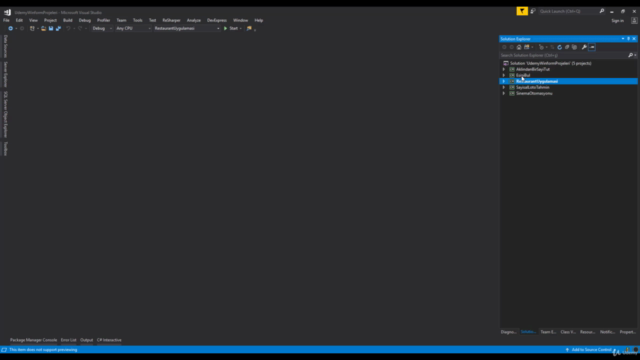Open the Edit menu
This screenshot has height=360, width=640.
point(19,20)
